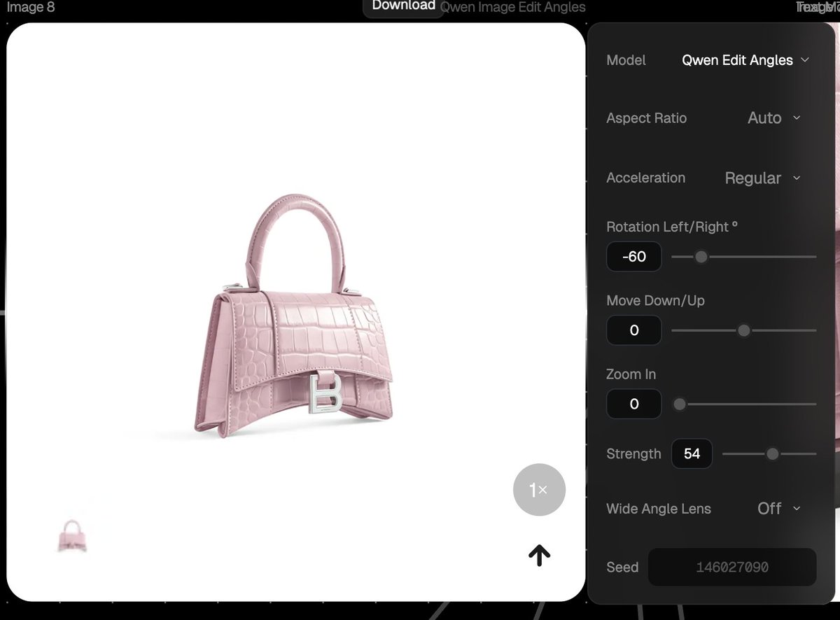Click the 1× round button
The height and width of the screenshot is (620, 840).
(x=539, y=490)
